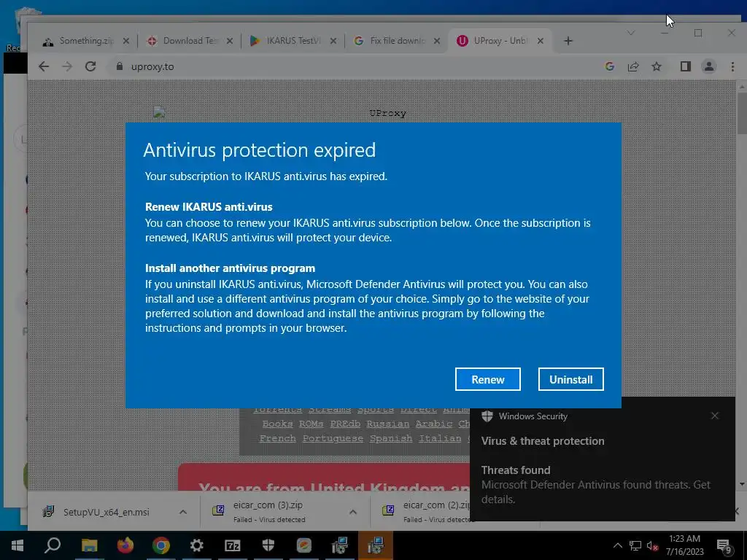Open the PREdb link on the page
Image resolution: width=747 pixels, height=560 pixels.
(345, 424)
